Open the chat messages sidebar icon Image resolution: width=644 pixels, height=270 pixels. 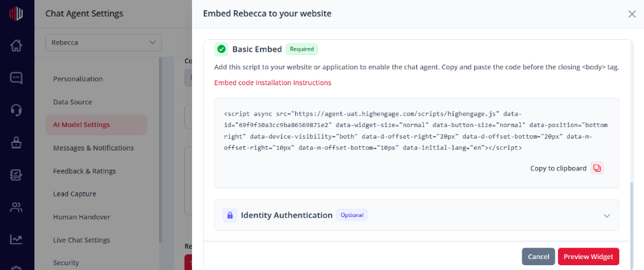point(17,78)
